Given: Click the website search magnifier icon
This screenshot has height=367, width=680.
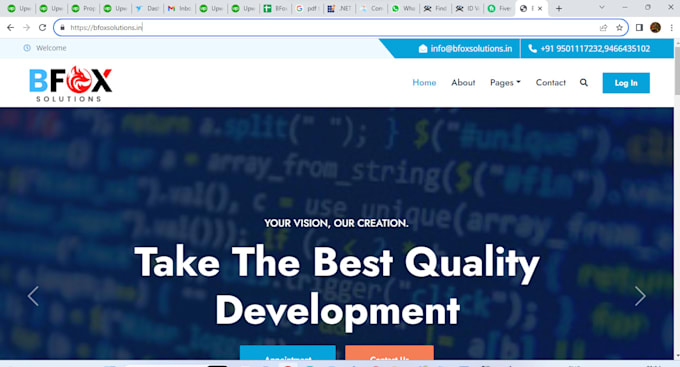Looking at the screenshot, I should tap(584, 82).
